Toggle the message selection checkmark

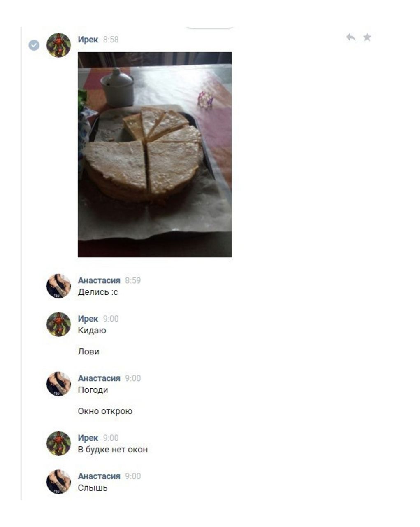pyautogui.click(x=34, y=45)
